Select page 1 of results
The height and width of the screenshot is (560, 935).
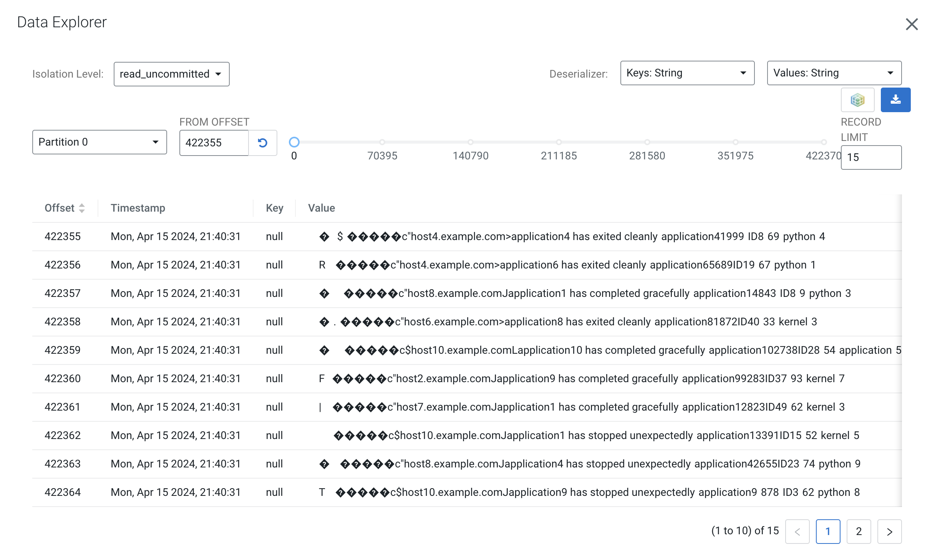click(x=828, y=532)
